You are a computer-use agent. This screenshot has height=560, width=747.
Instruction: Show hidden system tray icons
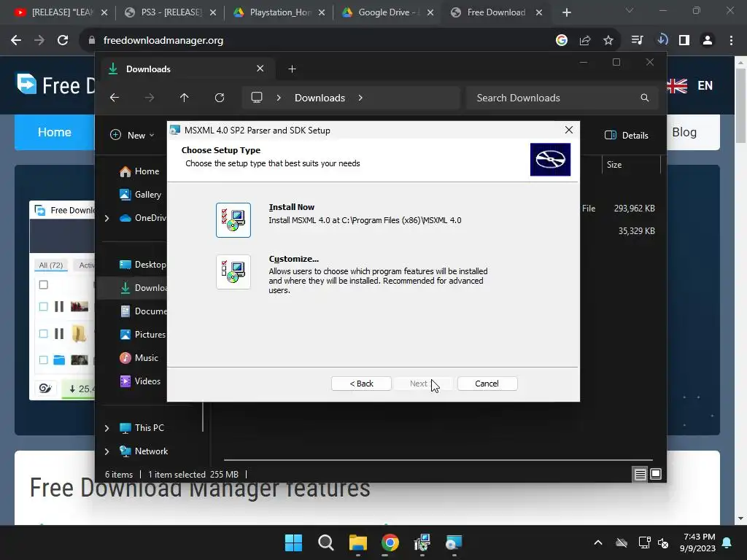click(x=598, y=542)
